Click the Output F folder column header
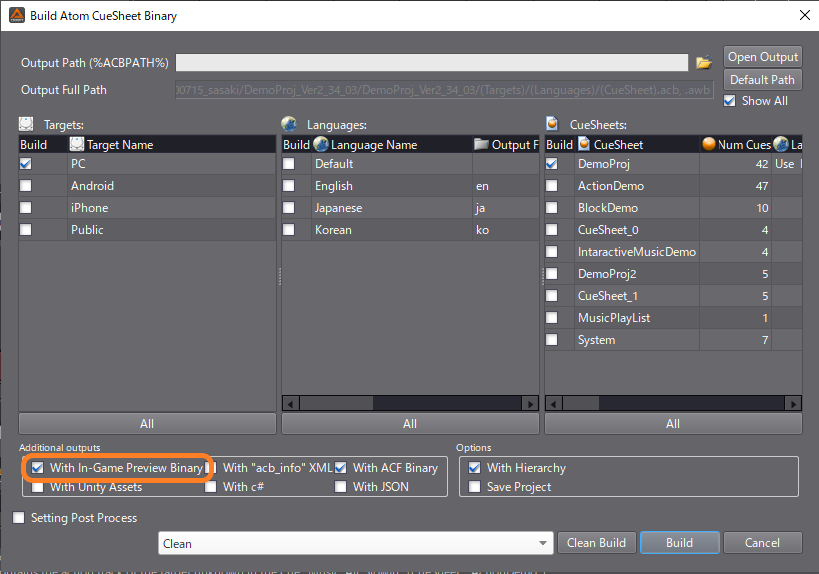The width and height of the screenshot is (819, 574). 506,145
